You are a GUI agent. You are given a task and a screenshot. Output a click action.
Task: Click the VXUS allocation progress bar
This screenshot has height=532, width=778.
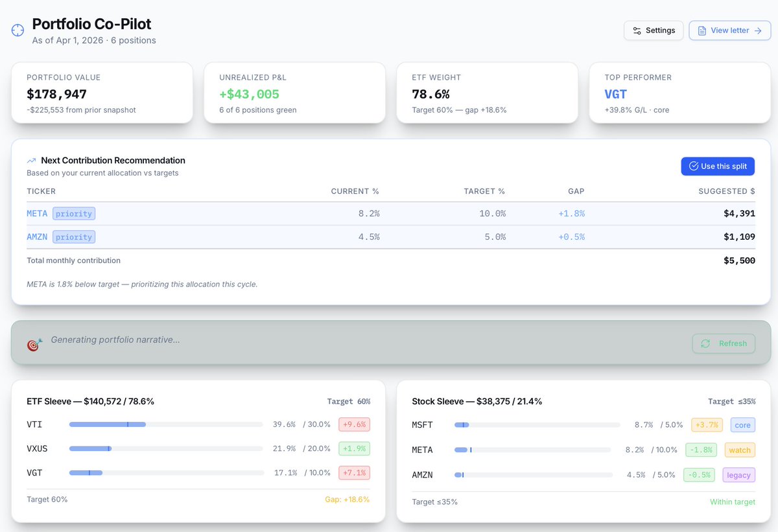click(x=166, y=448)
